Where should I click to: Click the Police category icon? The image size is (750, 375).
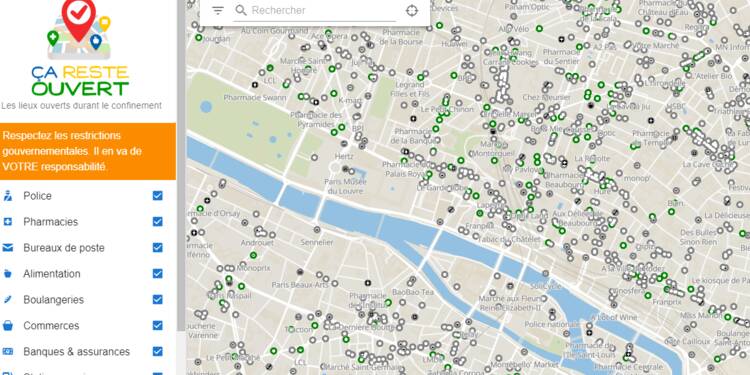click(8, 196)
